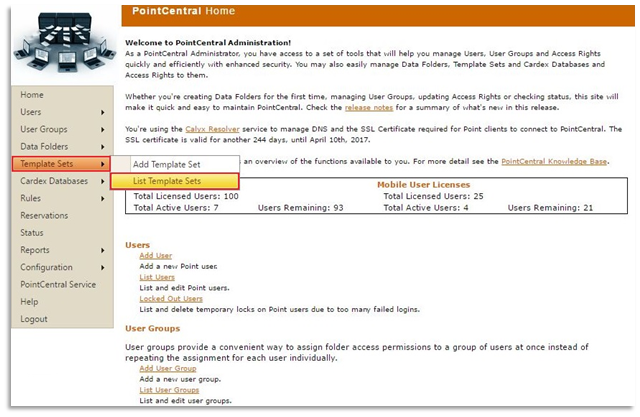Expand the Data Folders submenu arrow
The width and height of the screenshot is (640, 417).
click(x=102, y=147)
